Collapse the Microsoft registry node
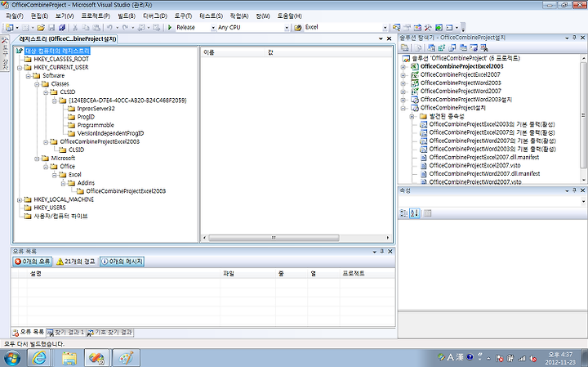Viewport: 588px width, 367px height. click(37, 159)
